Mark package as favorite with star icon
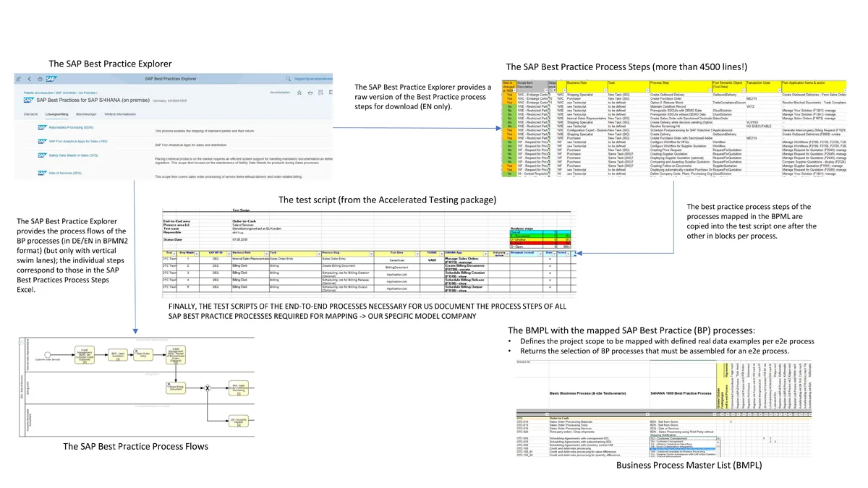 pyautogui.click(x=299, y=93)
